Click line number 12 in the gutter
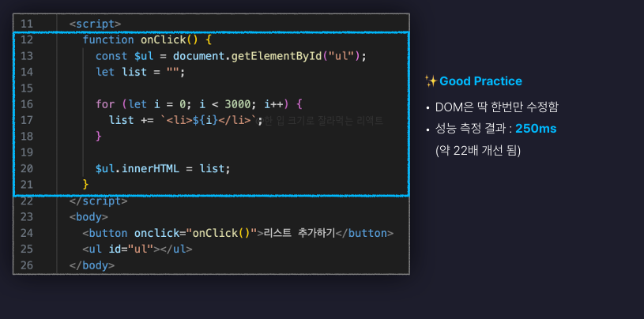The height and width of the screenshot is (319, 644). click(26, 39)
